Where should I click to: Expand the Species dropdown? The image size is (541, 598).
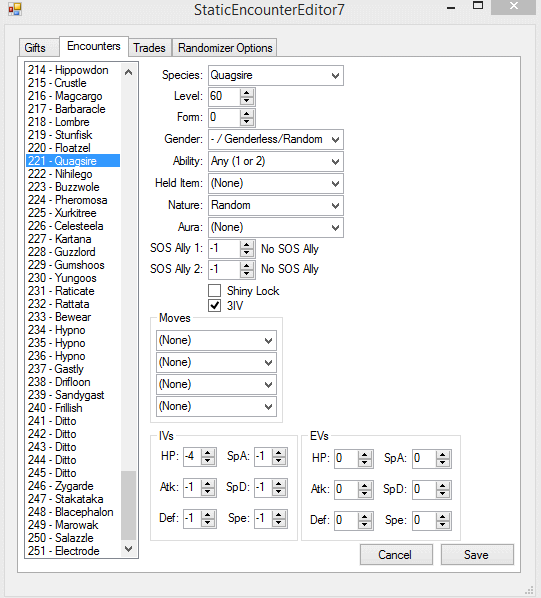(335, 76)
